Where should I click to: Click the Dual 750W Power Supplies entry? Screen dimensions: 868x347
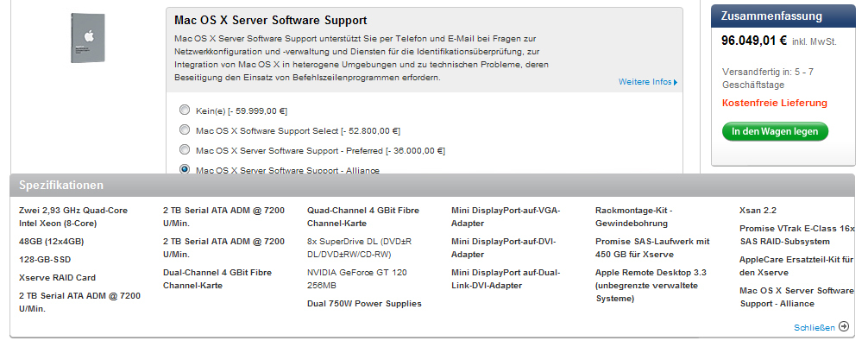point(364,303)
